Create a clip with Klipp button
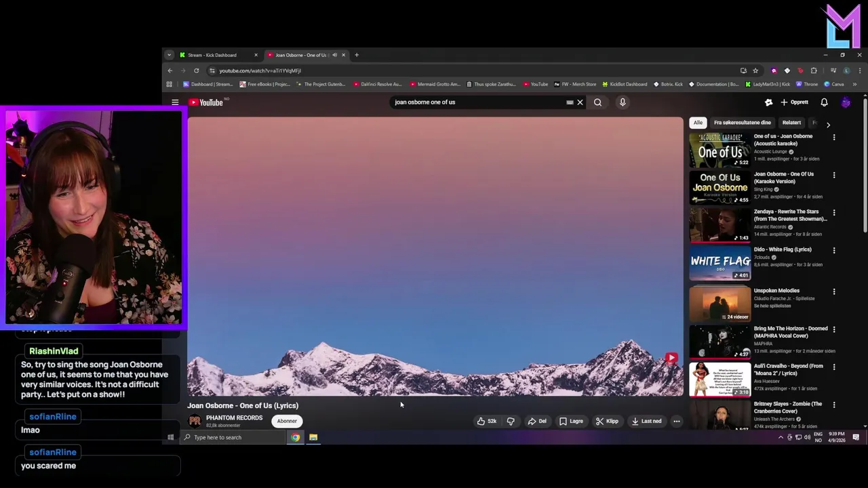The image size is (868, 488). coord(607,421)
